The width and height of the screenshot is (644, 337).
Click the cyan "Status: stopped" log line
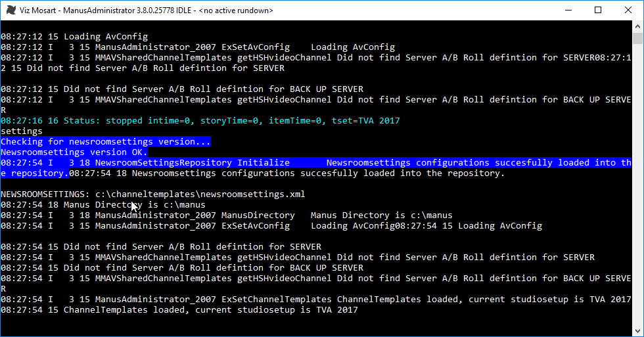(200, 121)
